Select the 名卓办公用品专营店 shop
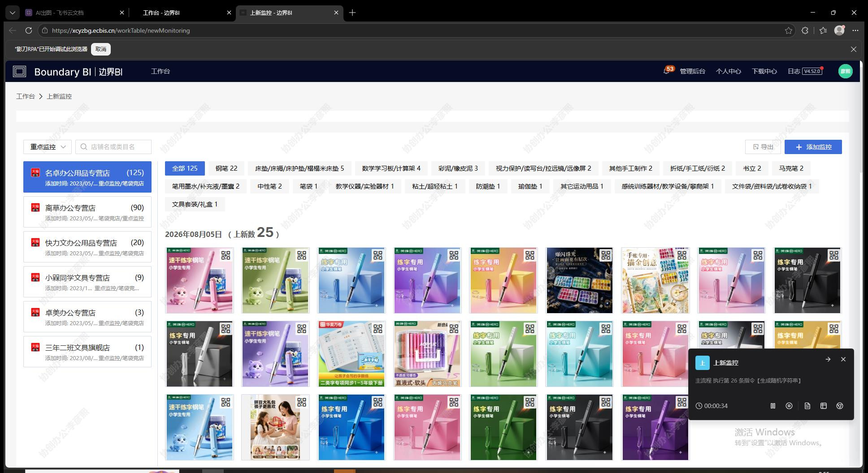 pos(87,177)
